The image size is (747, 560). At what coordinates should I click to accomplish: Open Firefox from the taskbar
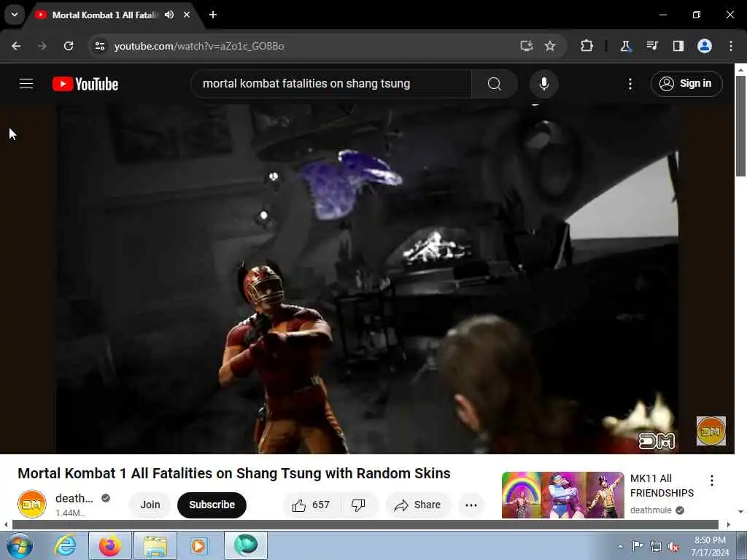point(110,545)
